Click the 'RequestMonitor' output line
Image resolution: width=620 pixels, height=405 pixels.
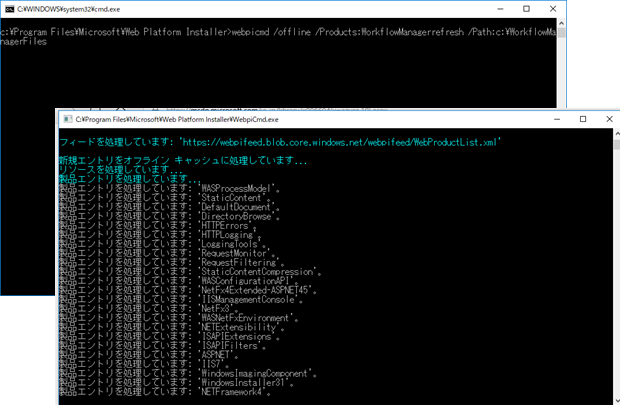tap(167, 253)
